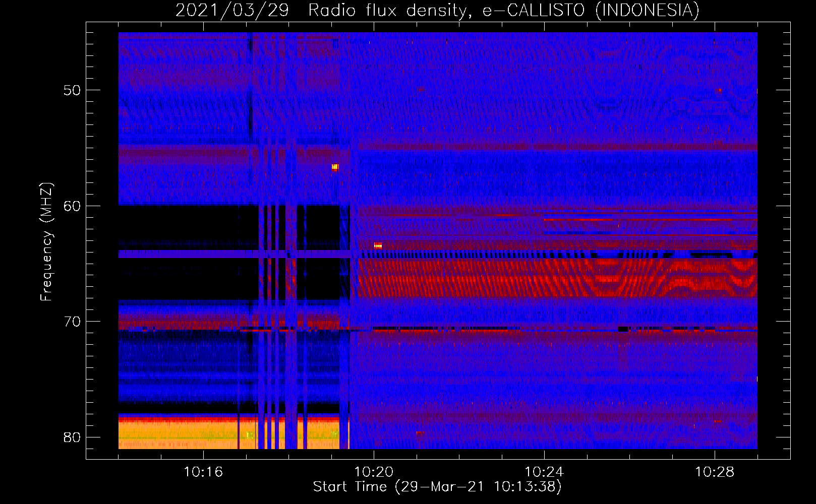This screenshot has height=504, width=816.
Task: Click the bright yellow burst near 57 MHz
Action: 335,167
